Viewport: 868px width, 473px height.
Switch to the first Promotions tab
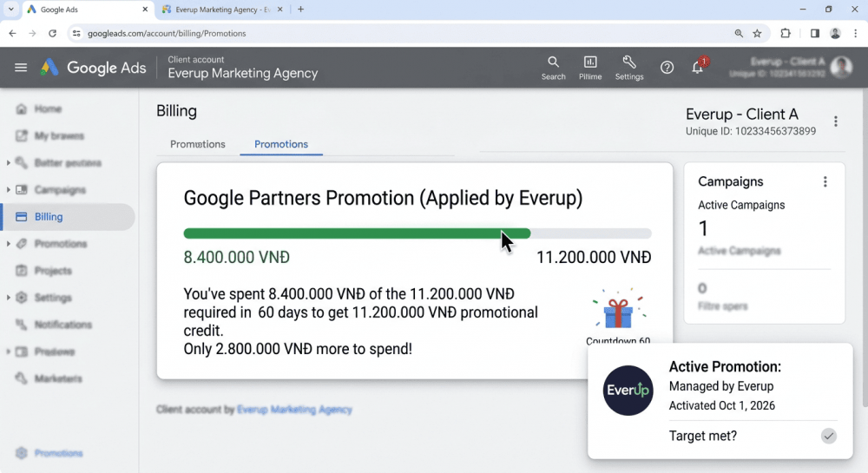(198, 144)
